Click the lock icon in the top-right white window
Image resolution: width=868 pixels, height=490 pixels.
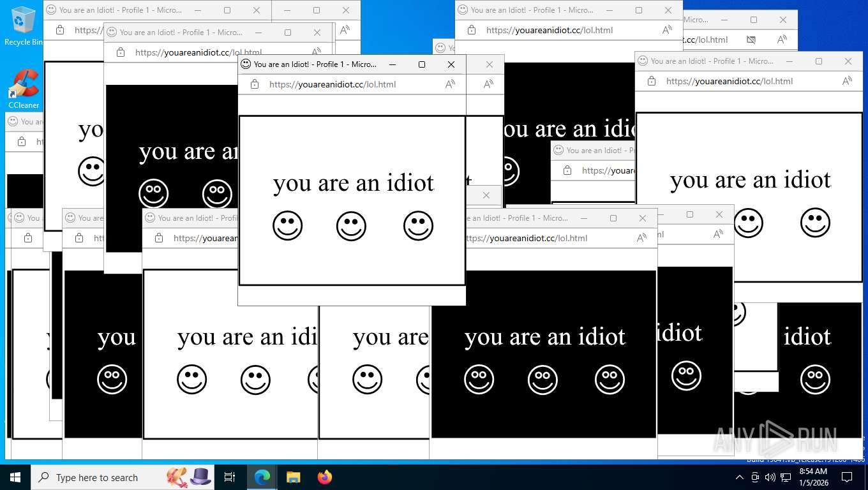tap(651, 81)
